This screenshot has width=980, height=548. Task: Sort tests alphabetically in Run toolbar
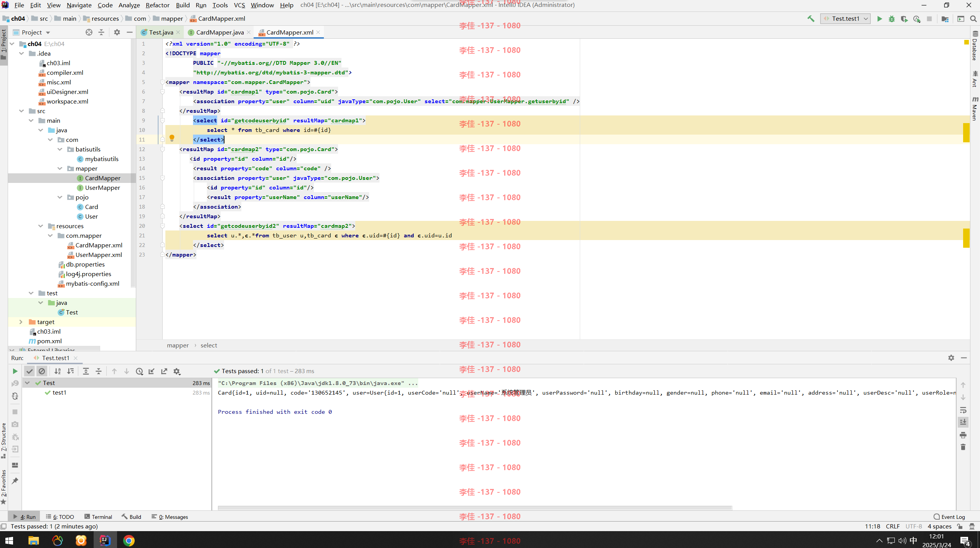tap(58, 371)
